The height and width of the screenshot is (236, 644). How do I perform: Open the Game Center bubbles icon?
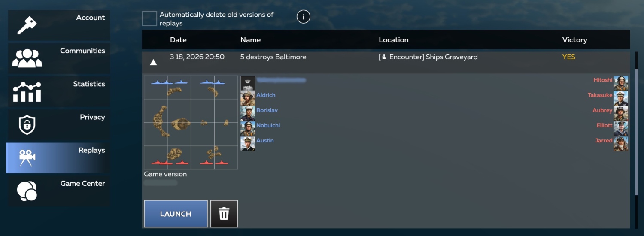pyautogui.click(x=27, y=191)
